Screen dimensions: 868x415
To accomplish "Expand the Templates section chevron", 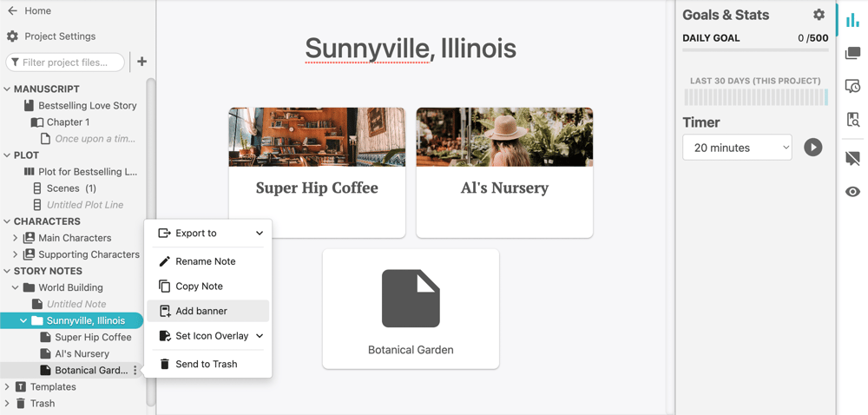I will coord(7,386).
